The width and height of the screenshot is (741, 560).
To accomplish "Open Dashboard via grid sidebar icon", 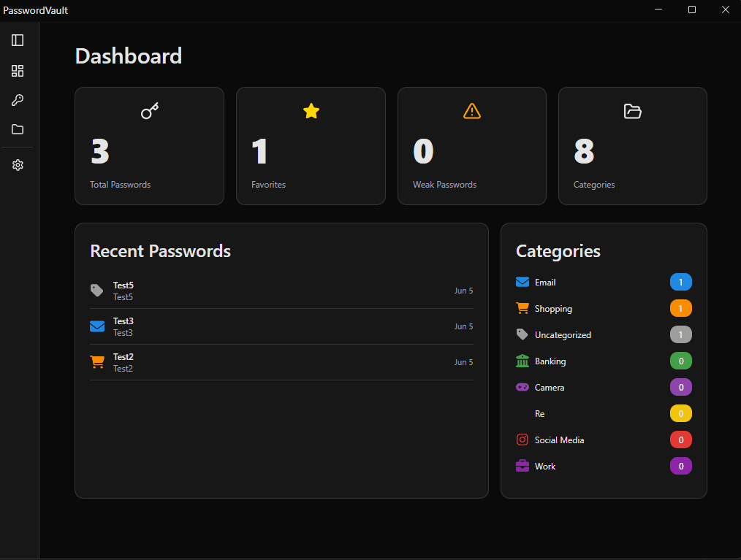I will point(17,71).
